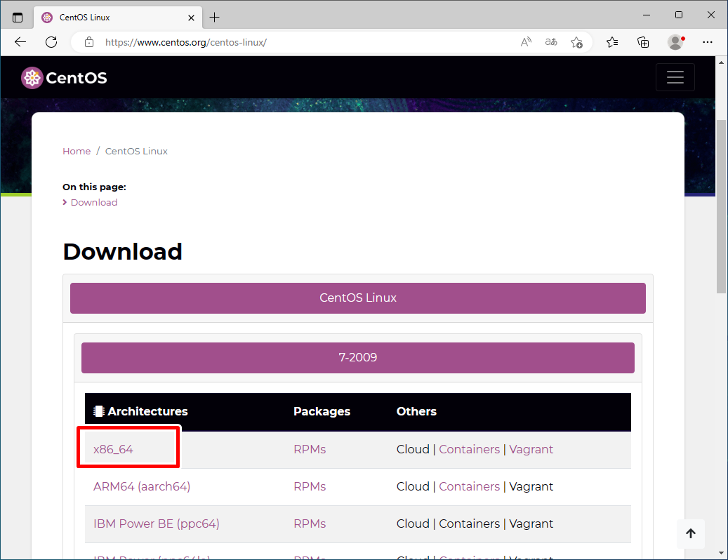Activate the Read aloud icon

[x=526, y=42]
